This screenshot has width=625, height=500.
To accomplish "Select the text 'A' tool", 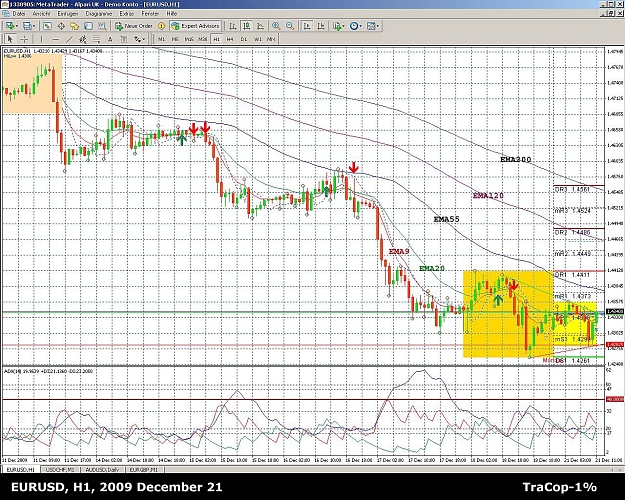I will click(110, 39).
